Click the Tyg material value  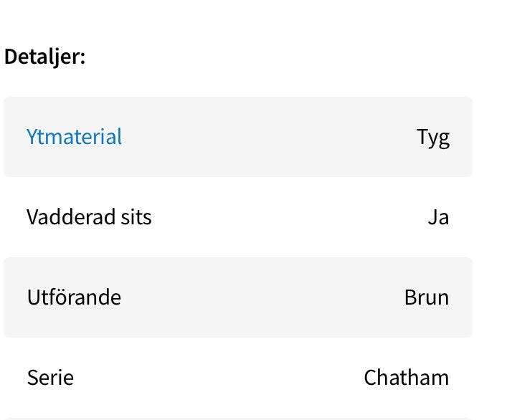tap(433, 138)
